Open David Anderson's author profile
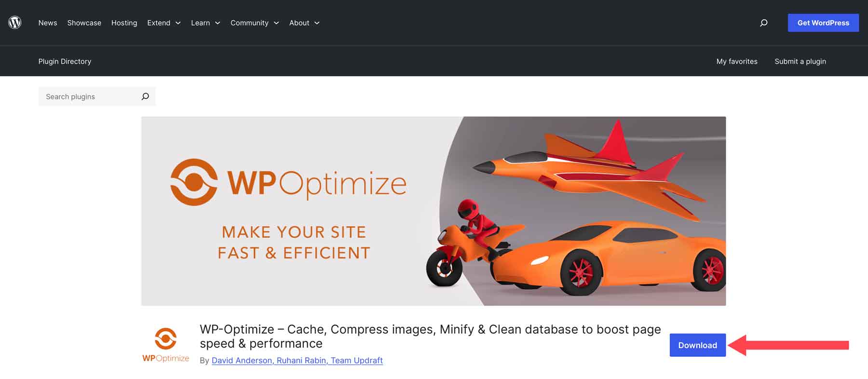Viewport: 868px width, 379px height. [x=242, y=360]
